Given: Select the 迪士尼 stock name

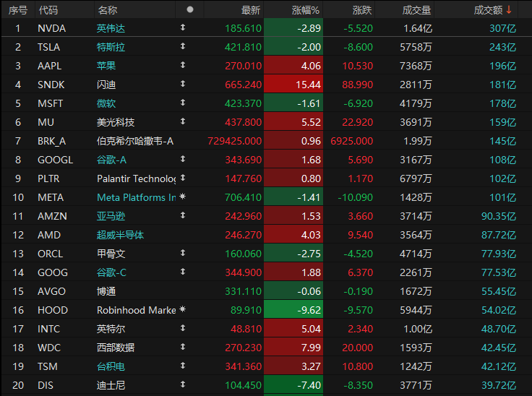Looking at the screenshot, I should (x=111, y=385).
